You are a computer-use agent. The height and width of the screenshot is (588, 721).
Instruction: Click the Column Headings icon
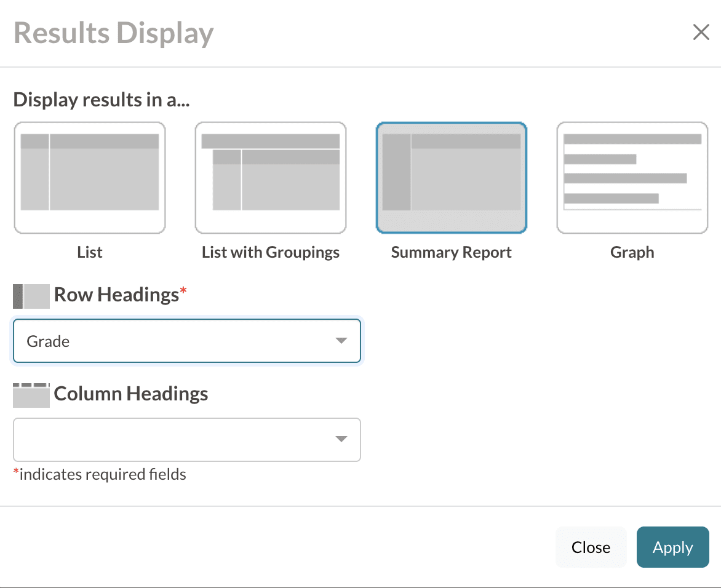tap(31, 395)
